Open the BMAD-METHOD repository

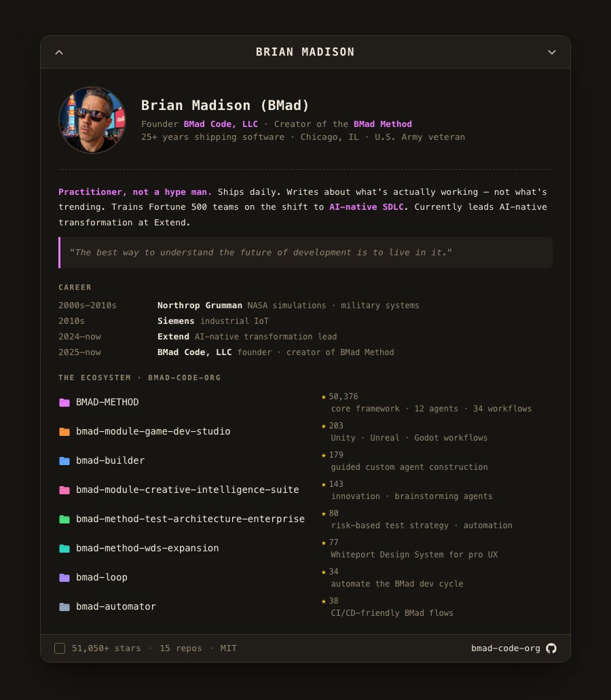tap(107, 402)
